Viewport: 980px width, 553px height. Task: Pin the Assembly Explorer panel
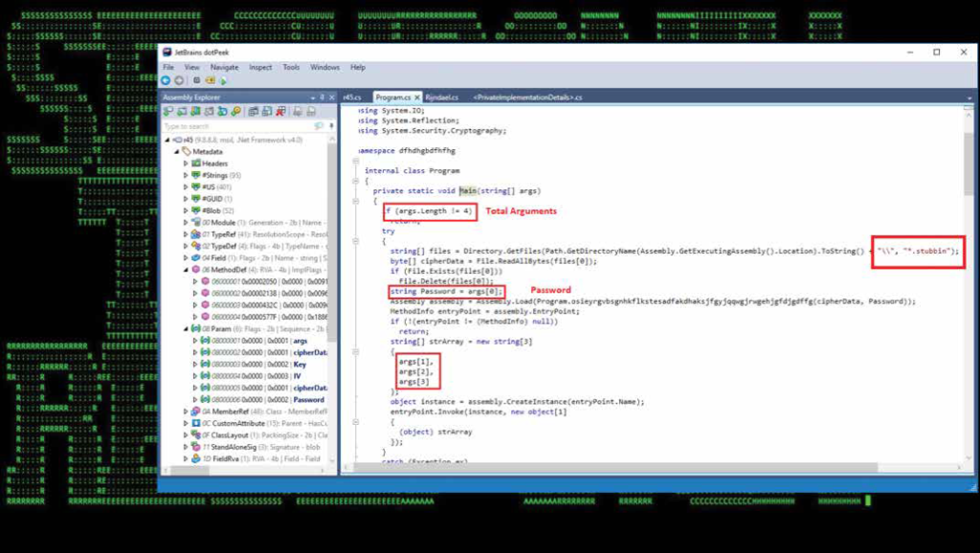click(x=323, y=98)
